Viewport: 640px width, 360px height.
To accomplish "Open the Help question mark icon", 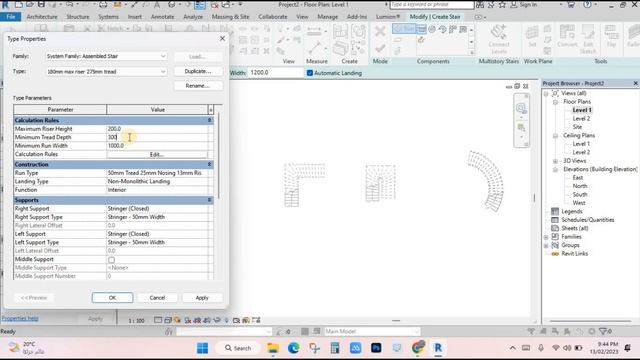I will click(587, 5).
